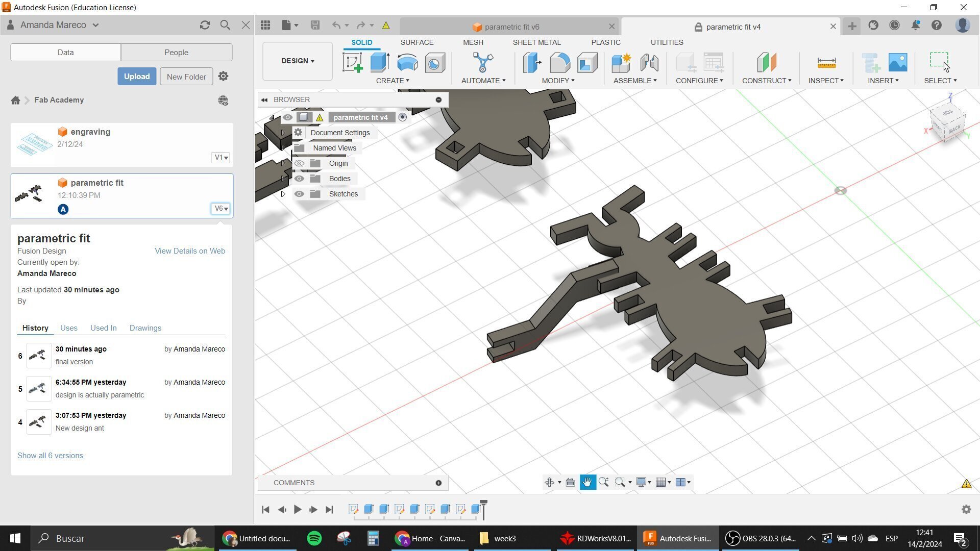Open the Notifications bell icon

[916, 25]
